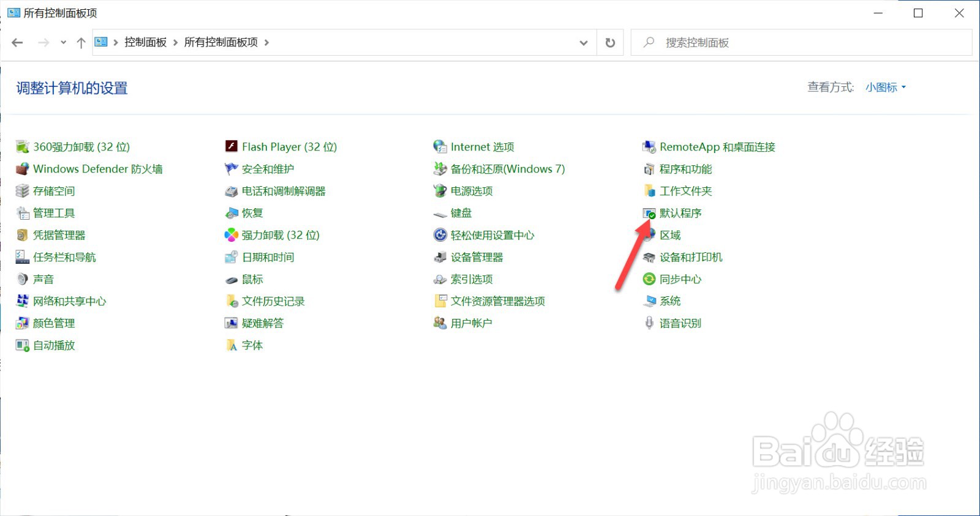Click the 恢复 icon
Screen dimensions: 980x516
[x=232, y=213]
